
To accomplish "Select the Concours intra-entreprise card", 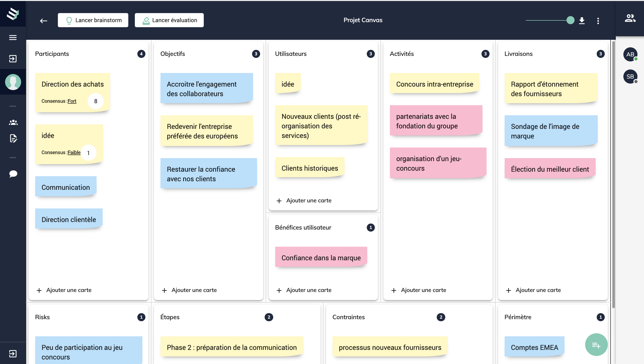I will 435,83.
